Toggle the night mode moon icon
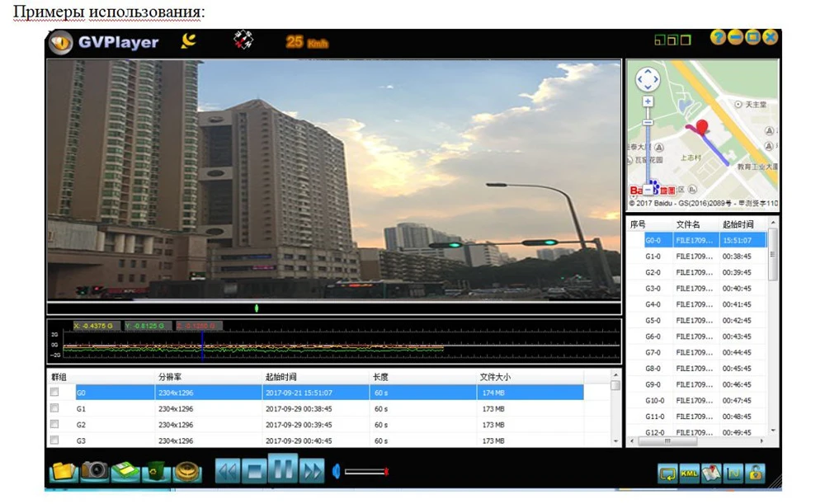 188,40
